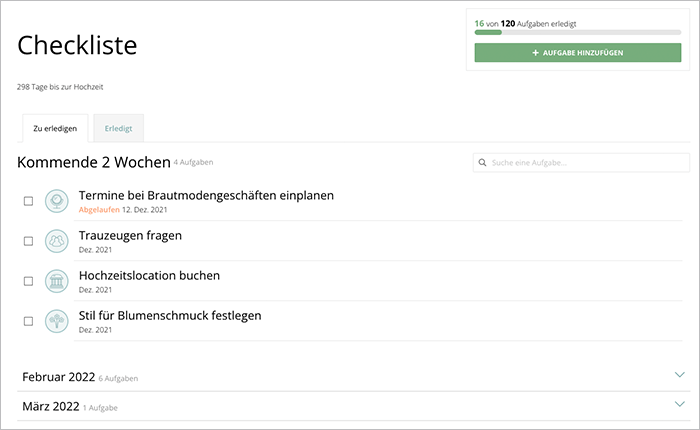Check off Termine bei Brautmodengeschäften einplanen

[x=28, y=201]
